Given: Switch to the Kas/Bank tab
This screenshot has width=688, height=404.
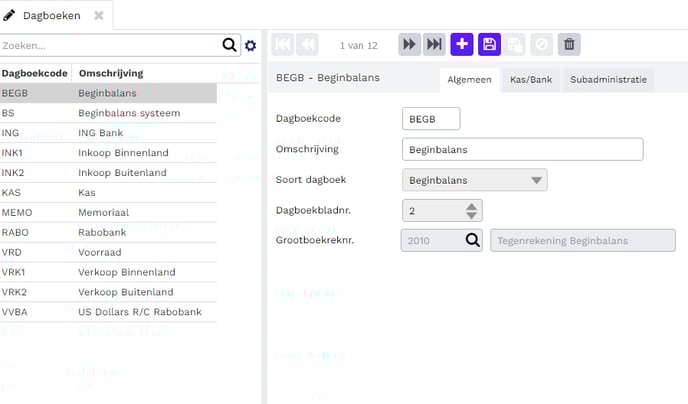Looking at the screenshot, I should point(531,80).
